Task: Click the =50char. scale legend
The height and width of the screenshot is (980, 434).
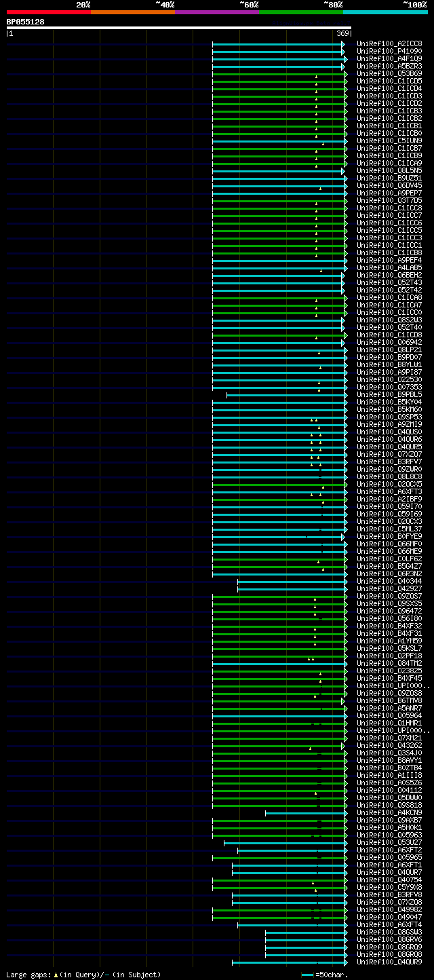Action: tap(325, 975)
